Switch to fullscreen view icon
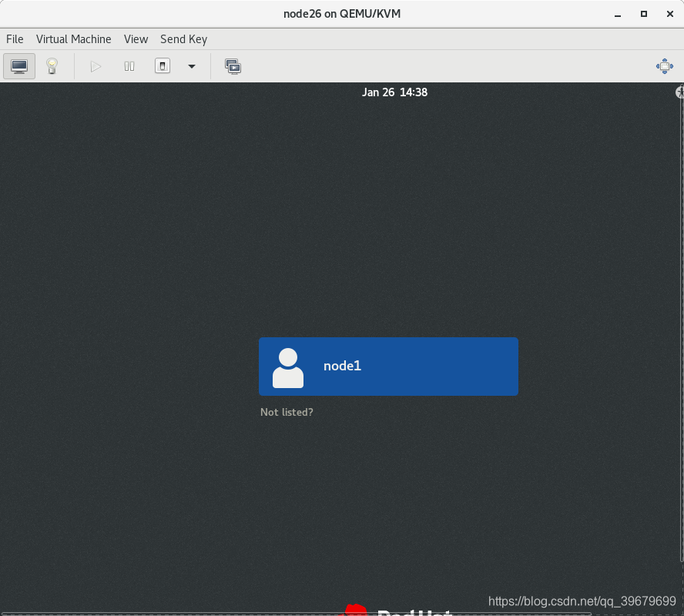 pos(665,66)
